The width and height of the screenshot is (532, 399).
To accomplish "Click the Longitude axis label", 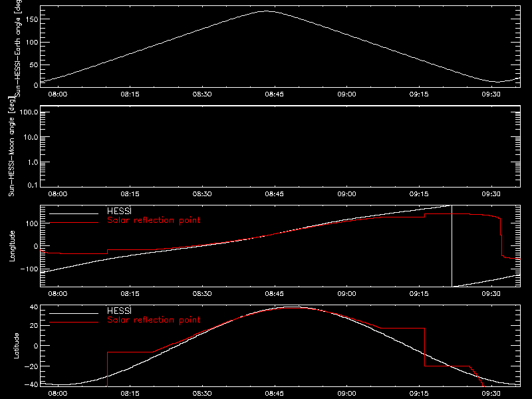I will click(x=12, y=246).
